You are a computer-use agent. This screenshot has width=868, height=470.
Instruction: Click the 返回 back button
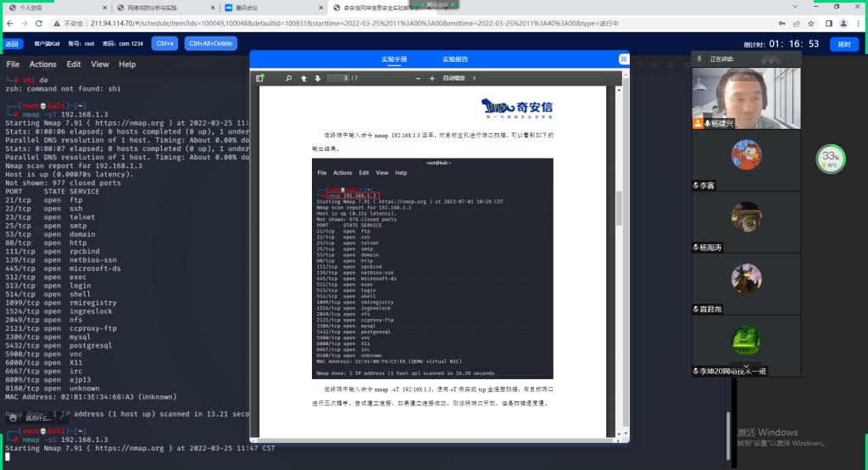point(12,43)
